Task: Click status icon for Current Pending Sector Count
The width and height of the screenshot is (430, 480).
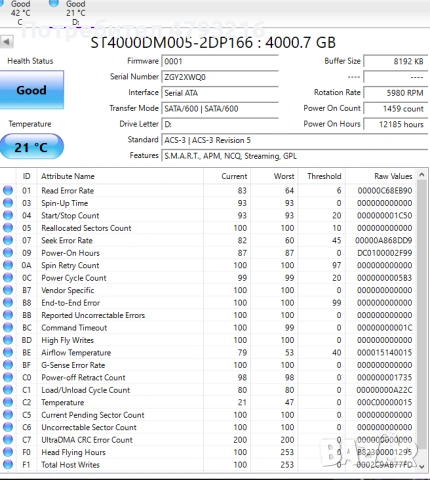Action: coord(8,414)
